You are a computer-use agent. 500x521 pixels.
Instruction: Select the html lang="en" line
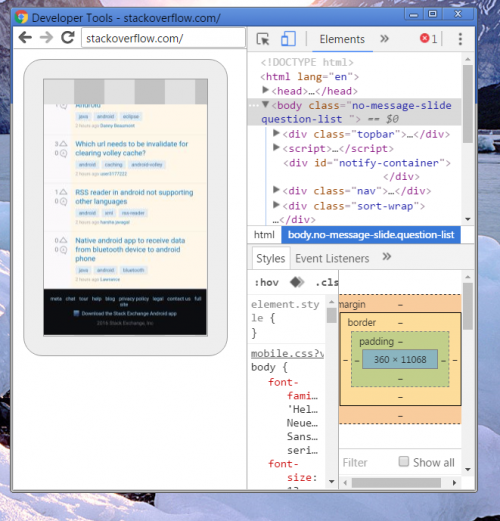click(x=309, y=77)
